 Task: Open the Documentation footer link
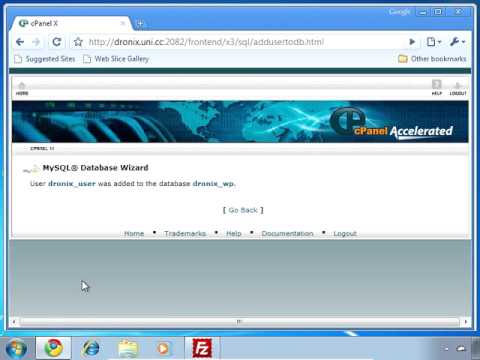point(287,233)
